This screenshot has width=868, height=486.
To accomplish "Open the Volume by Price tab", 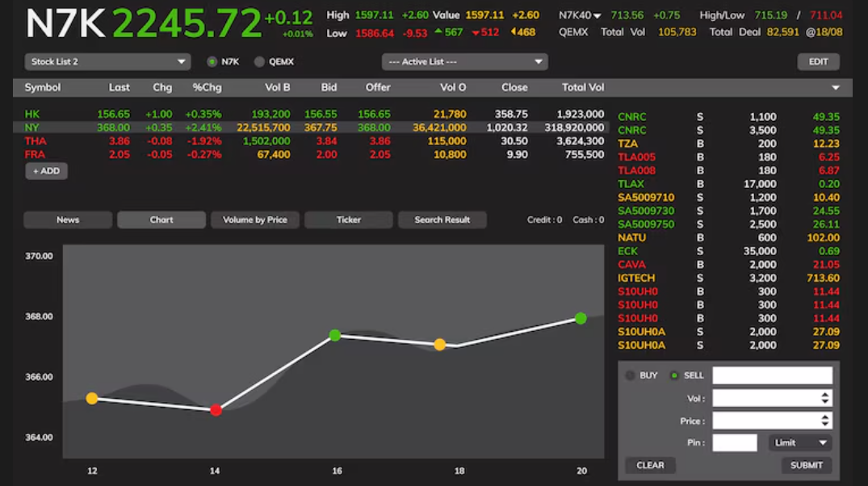I will pyautogui.click(x=255, y=220).
